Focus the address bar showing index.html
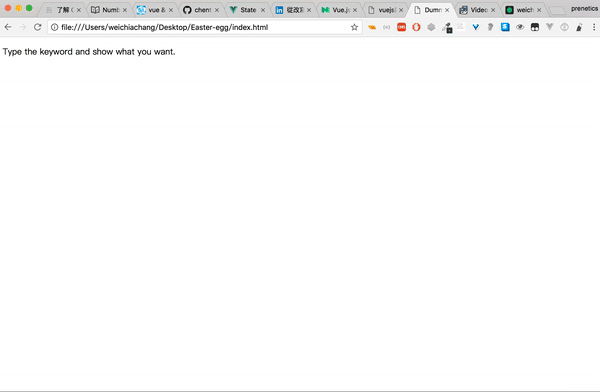 (205, 27)
